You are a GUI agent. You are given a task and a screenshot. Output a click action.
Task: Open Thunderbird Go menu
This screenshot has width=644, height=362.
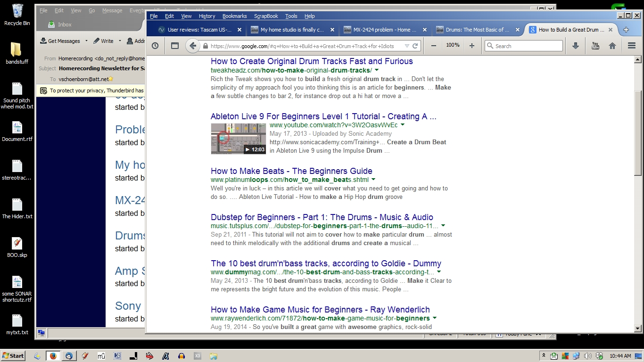coord(92,10)
